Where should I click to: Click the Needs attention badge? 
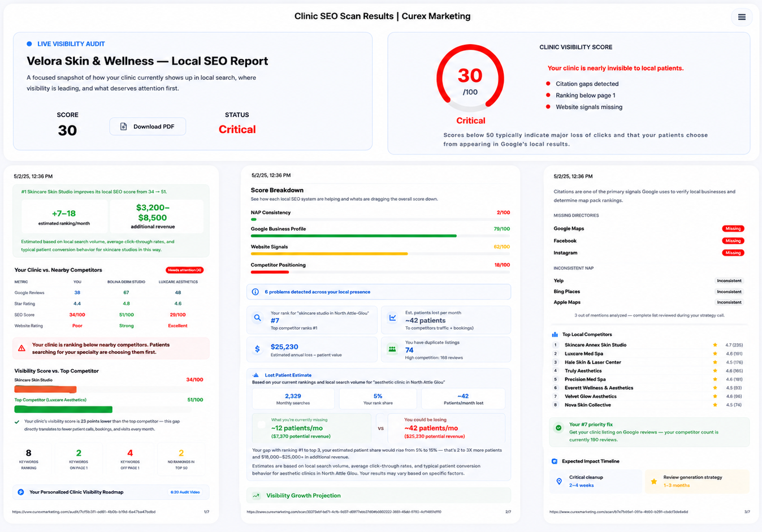click(184, 270)
